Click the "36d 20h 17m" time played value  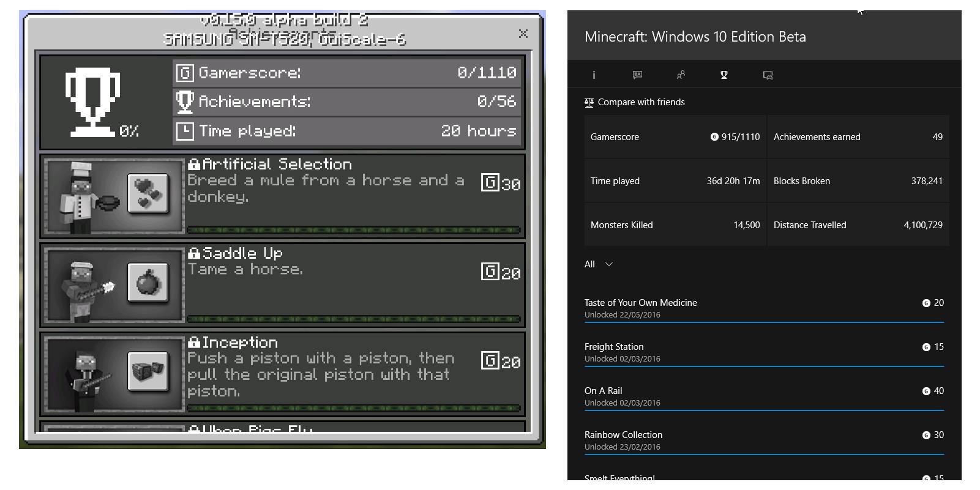tap(733, 181)
